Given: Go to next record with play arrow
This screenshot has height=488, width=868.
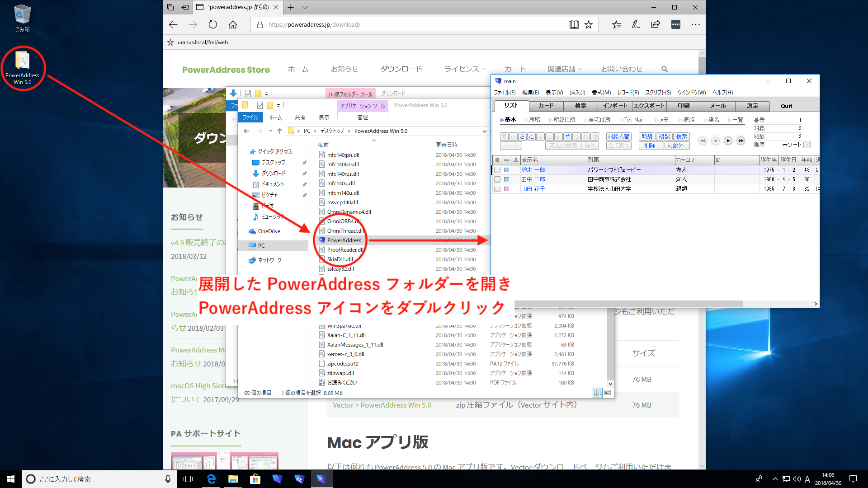Looking at the screenshot, I should pos(728,141).
